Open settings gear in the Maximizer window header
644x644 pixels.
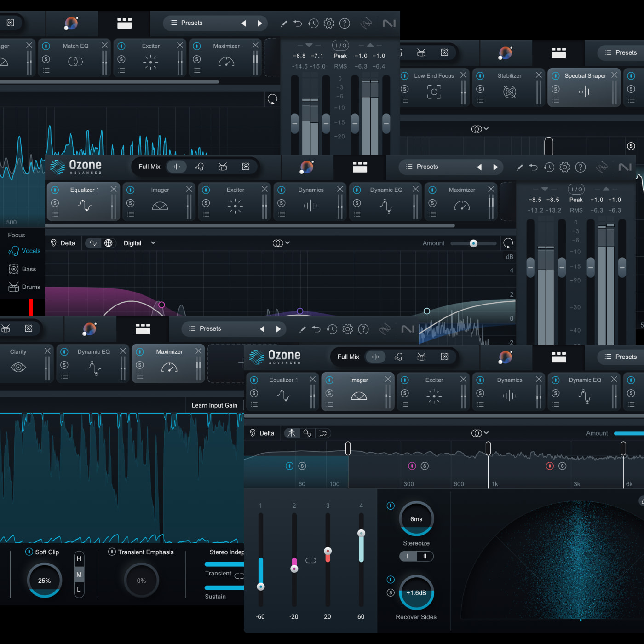point(348,329)
